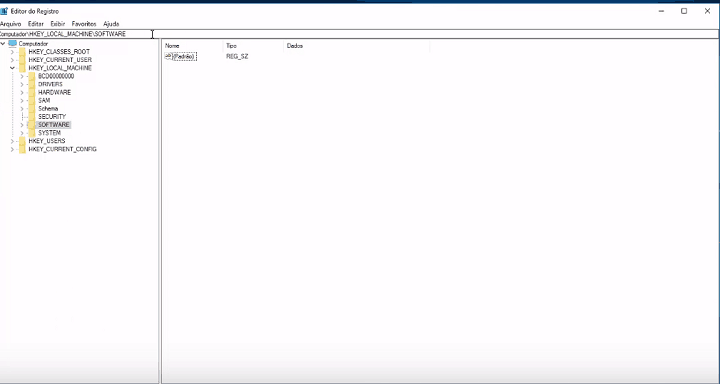Expand the Schema subkey
The height and width of the screenshot is (384, 720).
[x=22, y=109]
